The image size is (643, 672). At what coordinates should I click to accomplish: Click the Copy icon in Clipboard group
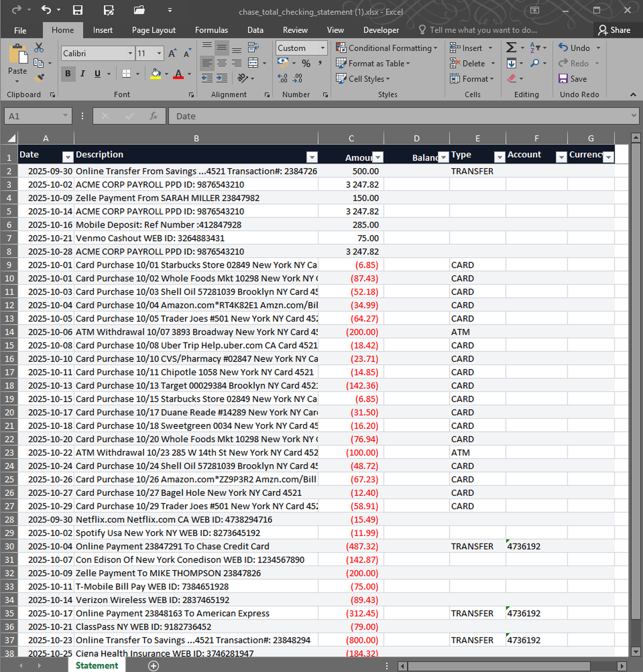pos(39,63)
